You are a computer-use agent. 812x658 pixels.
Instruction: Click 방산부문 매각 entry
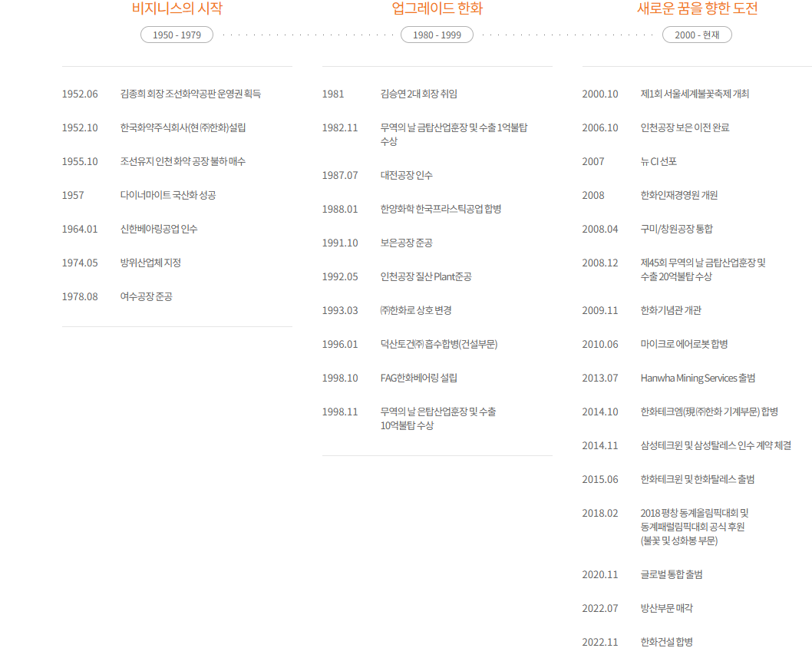coord(666,608)
